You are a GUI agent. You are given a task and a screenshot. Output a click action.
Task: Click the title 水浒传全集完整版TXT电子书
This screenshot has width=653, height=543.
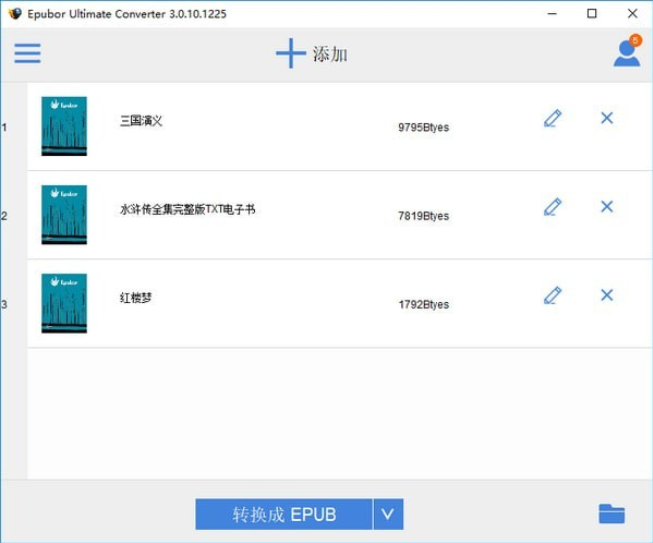188,209
